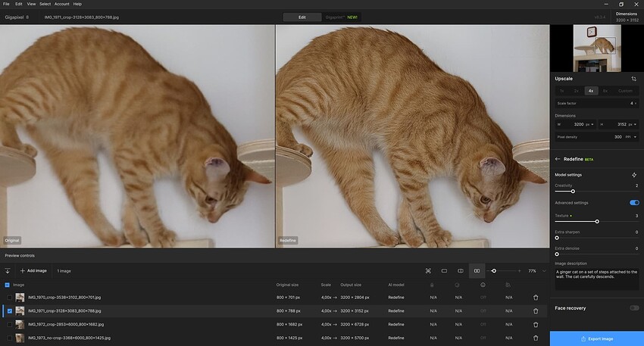This screenshot has height=346, width=644.
Task: Adjust the Extra denoise slider handle
Action: pos(557,254)
